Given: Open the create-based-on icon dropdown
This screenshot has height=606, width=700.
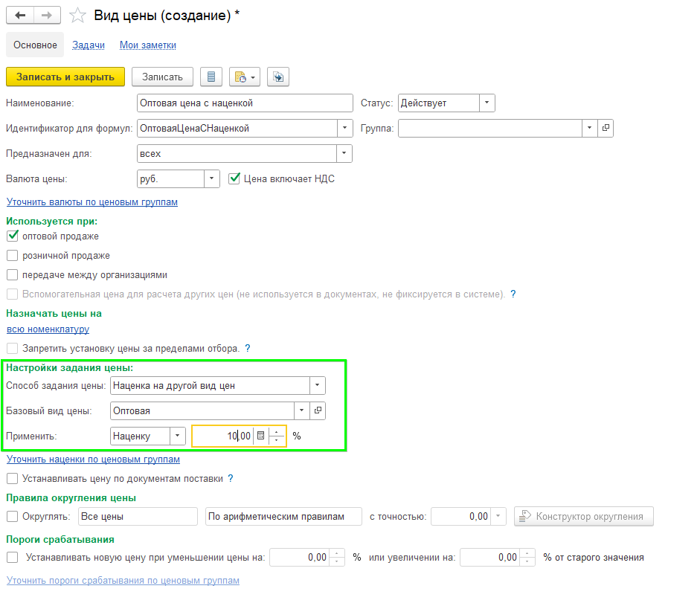Looking at the screenshot, I should (244, 77).
